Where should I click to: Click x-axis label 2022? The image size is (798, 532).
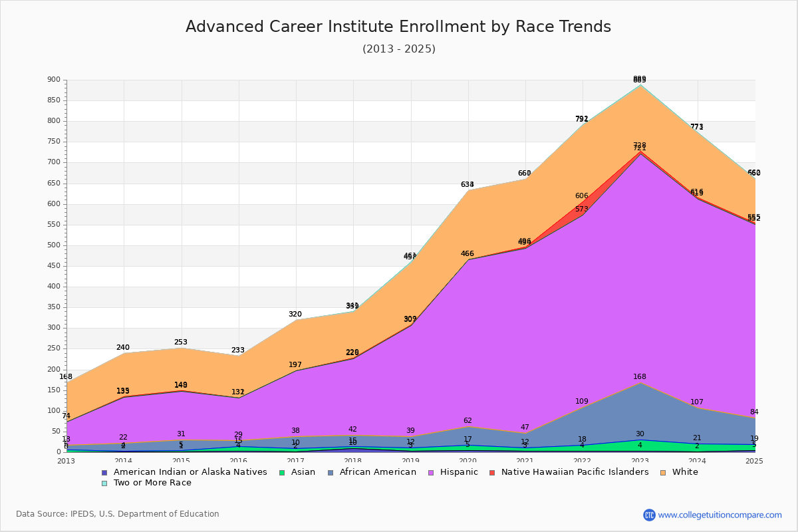[583, 461]
